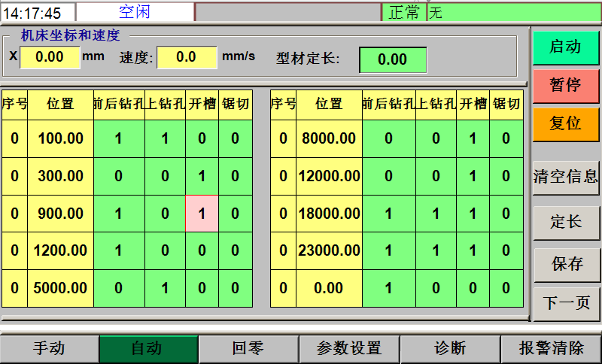
Task: Clear alarms with 报警清除
Action: click(552, 348)
